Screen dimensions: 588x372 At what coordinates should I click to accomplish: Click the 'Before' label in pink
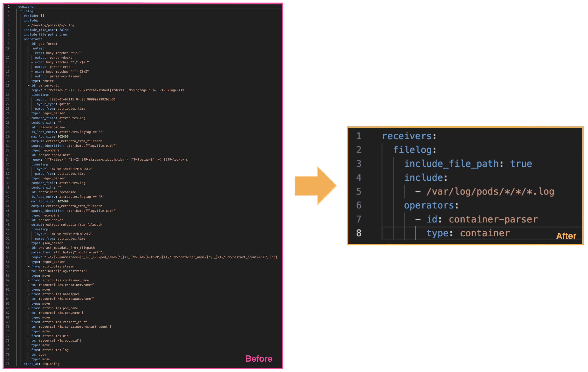(259, 358)
